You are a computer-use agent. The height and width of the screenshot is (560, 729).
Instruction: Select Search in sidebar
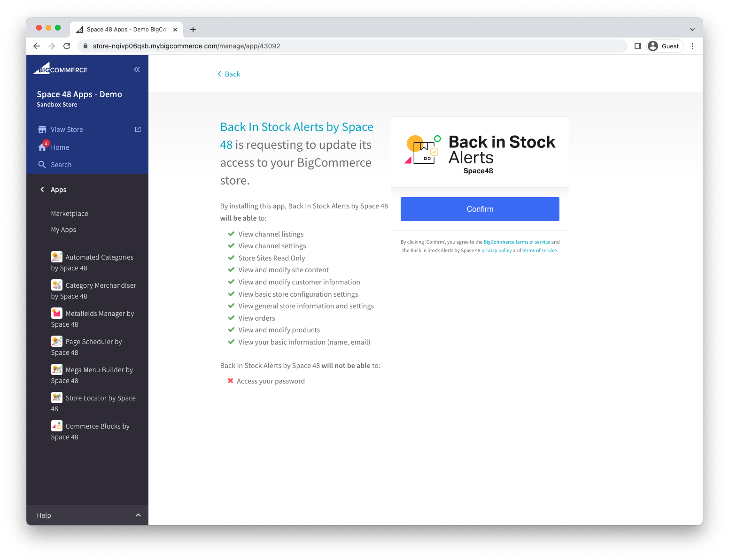tap(61, 165)
